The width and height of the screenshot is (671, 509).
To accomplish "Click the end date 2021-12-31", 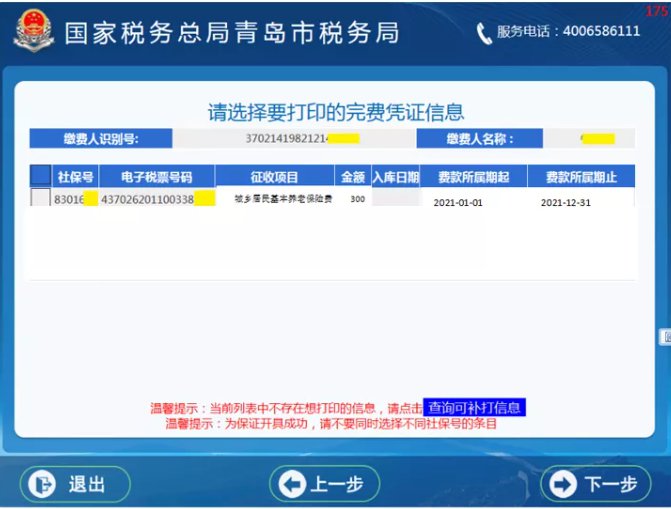I will (566, 203).
